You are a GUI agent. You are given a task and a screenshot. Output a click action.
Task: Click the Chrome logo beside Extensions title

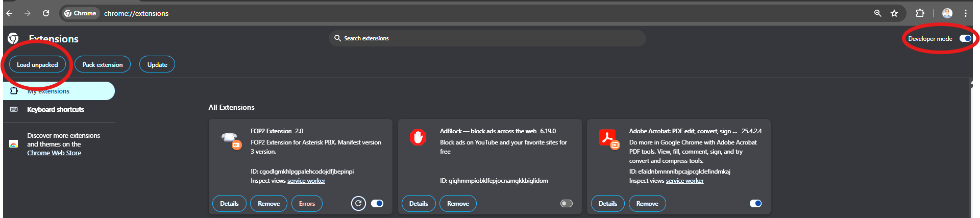13,38
